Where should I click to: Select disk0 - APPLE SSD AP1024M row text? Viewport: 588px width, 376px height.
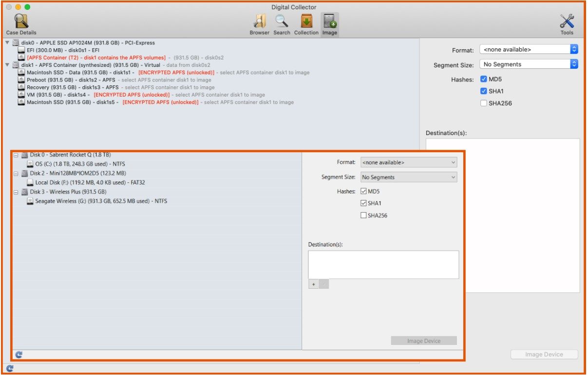pyautogui.click(x=88, y=43)
